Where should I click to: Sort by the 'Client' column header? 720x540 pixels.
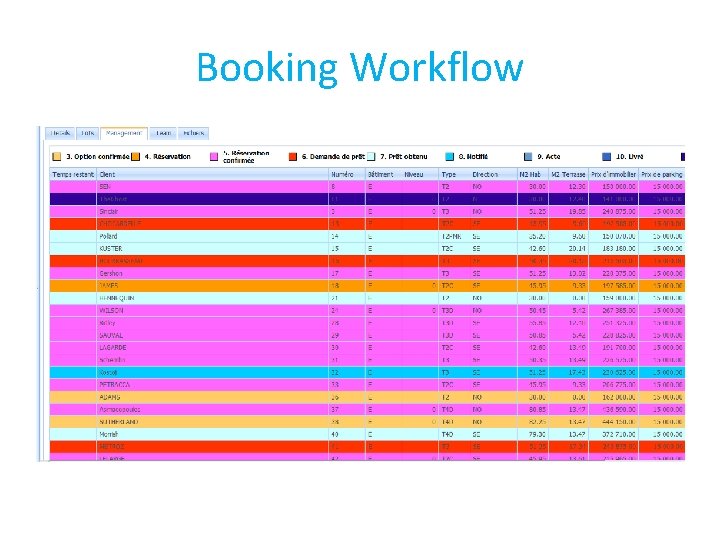[x=213, y=174]
